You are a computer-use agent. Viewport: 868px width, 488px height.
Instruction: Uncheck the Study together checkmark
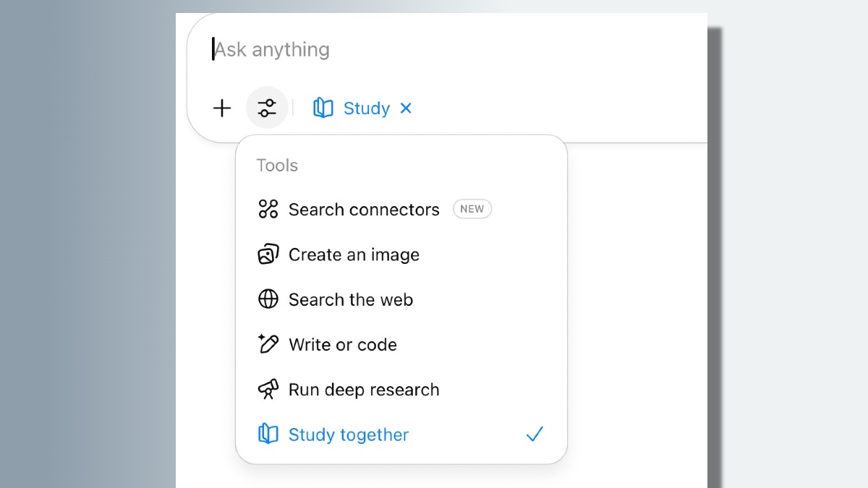pos(535,435)
